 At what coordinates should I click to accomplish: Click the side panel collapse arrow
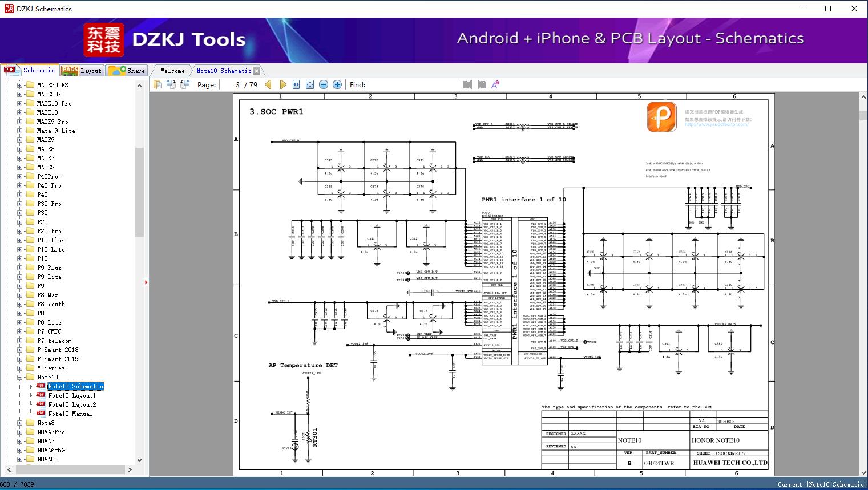(146, 282)
